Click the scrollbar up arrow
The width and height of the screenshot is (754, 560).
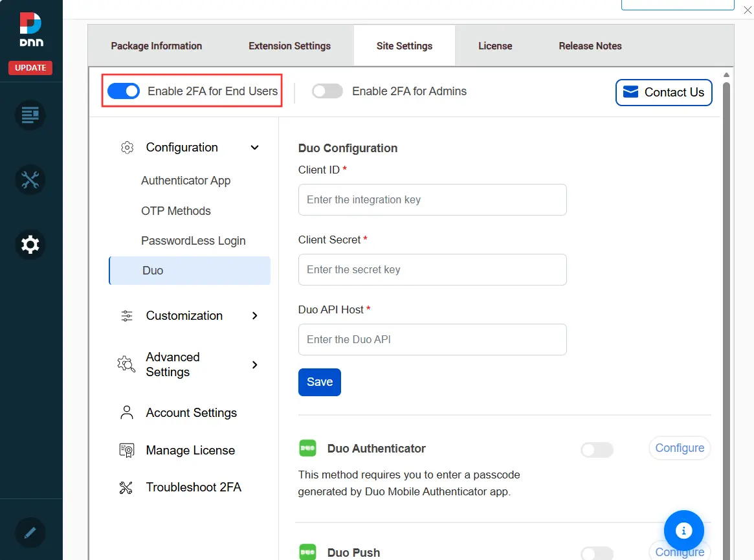pyautogui.click(x=726, y=74)
